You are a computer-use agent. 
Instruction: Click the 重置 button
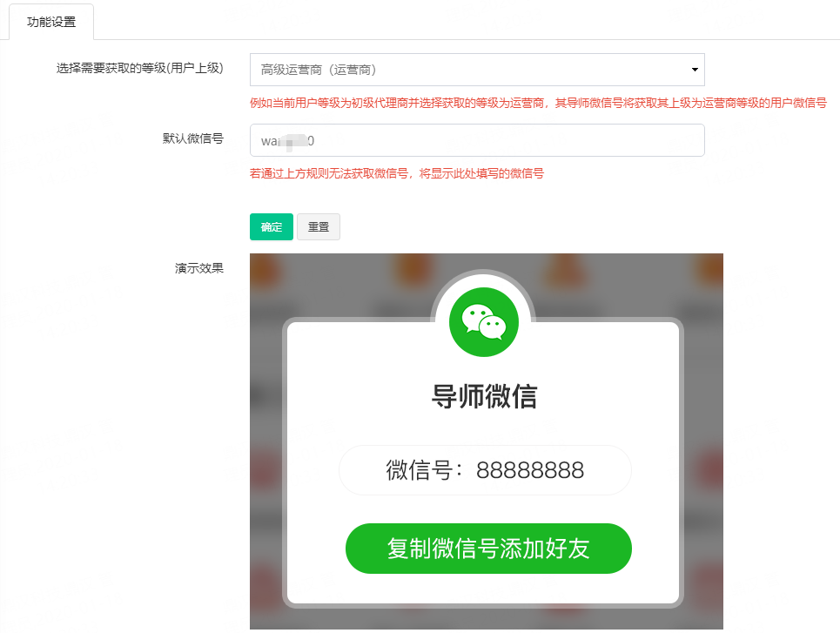coord(319,226)
